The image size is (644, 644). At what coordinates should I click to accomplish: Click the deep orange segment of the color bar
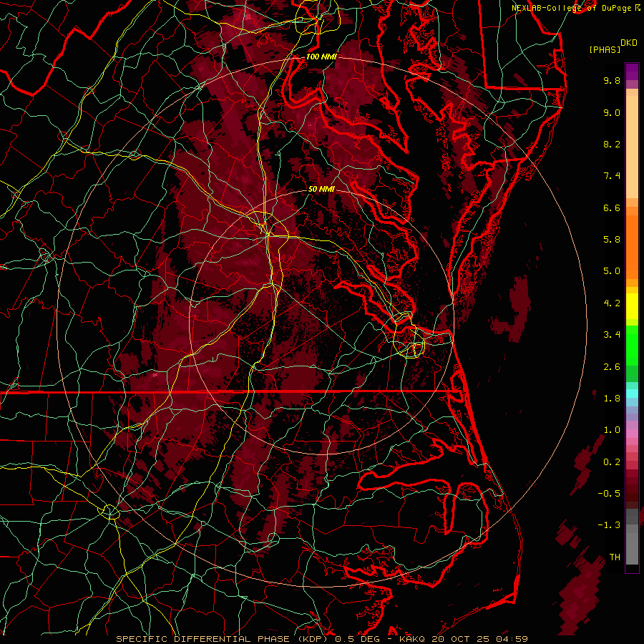[632, 248]
